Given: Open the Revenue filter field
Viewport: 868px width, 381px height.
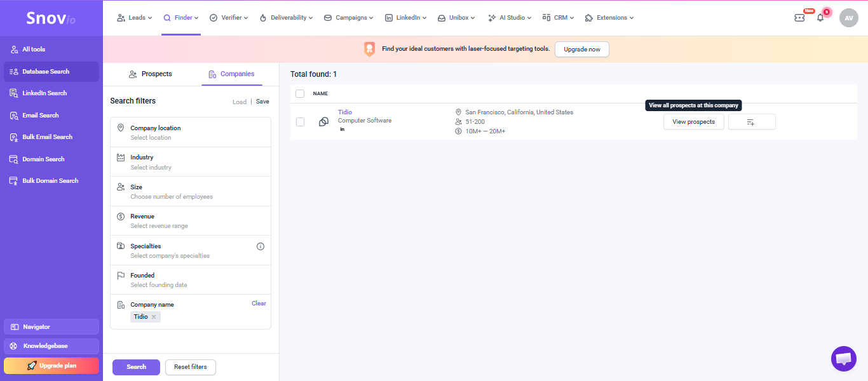Looking at the screenshot, I should [191, 221].
